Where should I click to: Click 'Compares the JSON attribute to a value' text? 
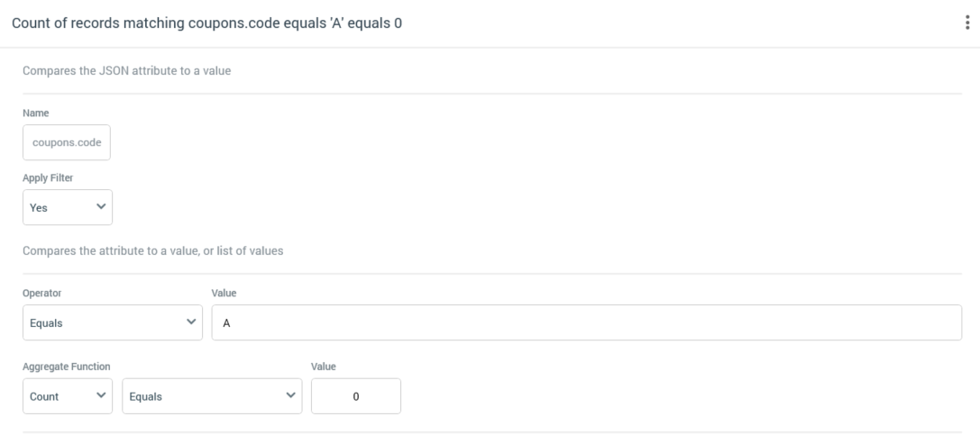click(x=127, y=71)
